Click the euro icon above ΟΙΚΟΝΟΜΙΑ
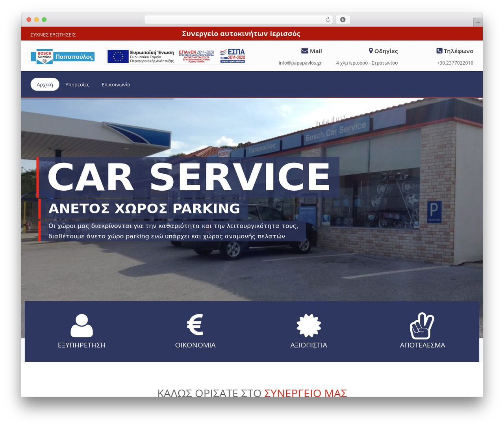 pyautogui.click(x=195, y=325)
